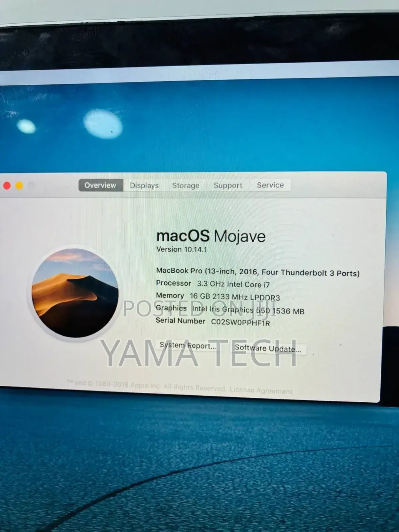Click the macOS Mojave heading

(211, 236)
